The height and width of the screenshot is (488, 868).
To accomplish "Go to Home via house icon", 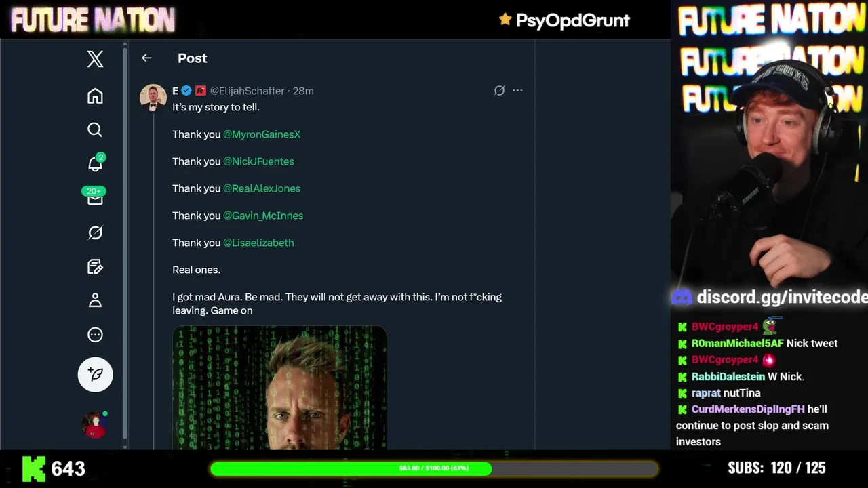I will pos(95,96).
